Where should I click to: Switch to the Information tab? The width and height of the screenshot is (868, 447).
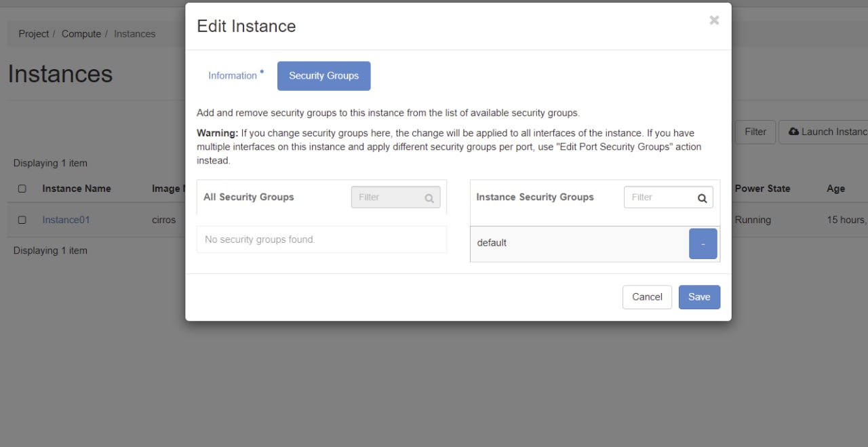(233, 76)
